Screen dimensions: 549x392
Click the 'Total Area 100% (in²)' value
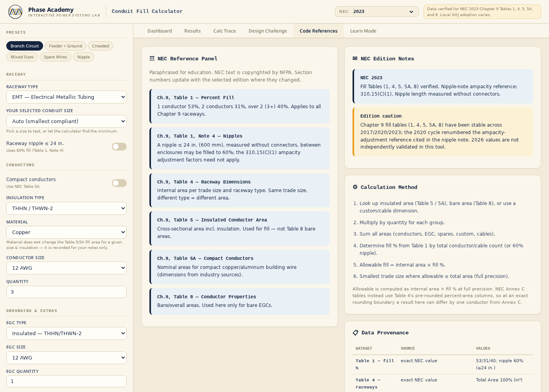click(499, 380)
